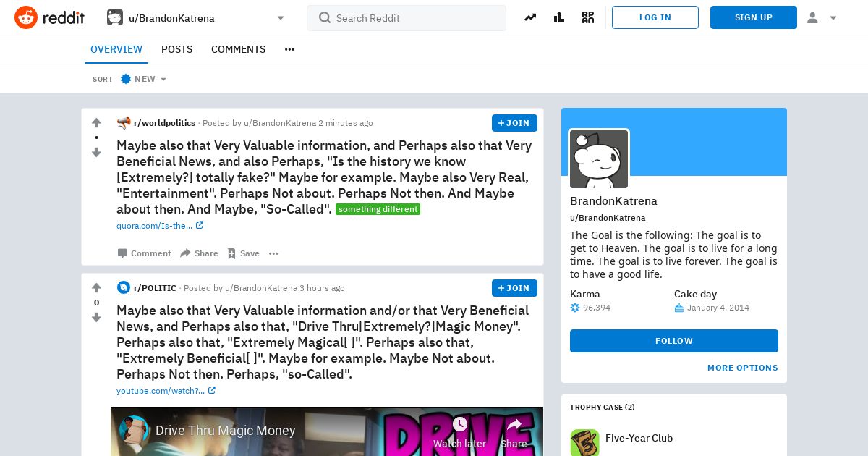Open the All bar-chart icon
The width and height of the screenshot is (868, 456).
(x=559, y=17)
